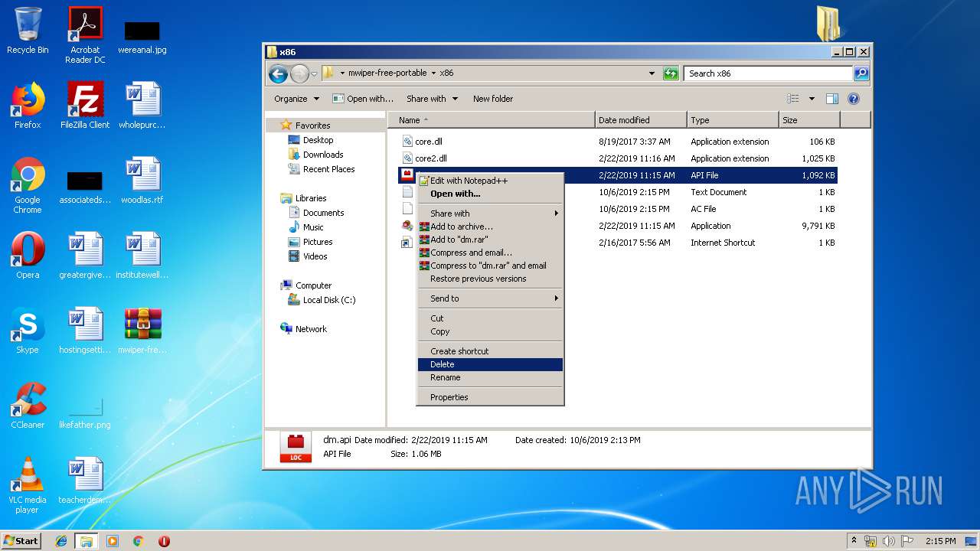The height and width of the screenshot is (551, 980).
Task: Open Google Chrome desktop shortcut
Action: point(28,185)
